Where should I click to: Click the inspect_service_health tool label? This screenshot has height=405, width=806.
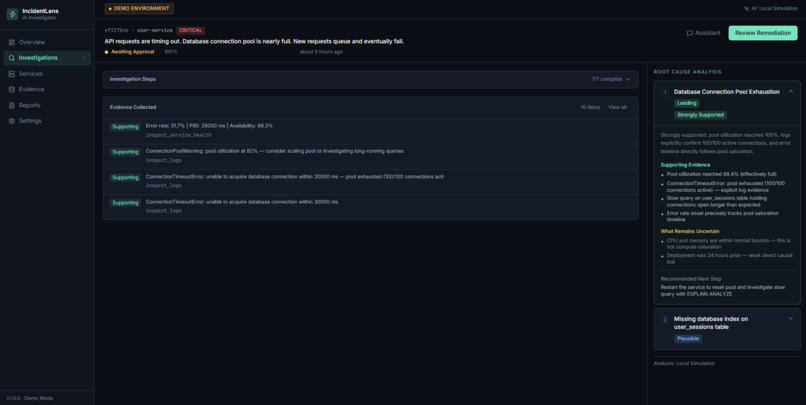coord(178,135)
